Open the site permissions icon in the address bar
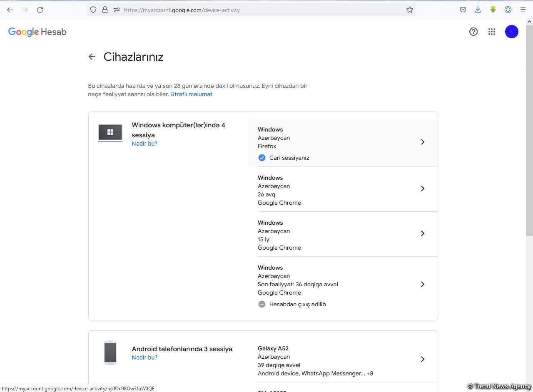 [x=117, y=10]
